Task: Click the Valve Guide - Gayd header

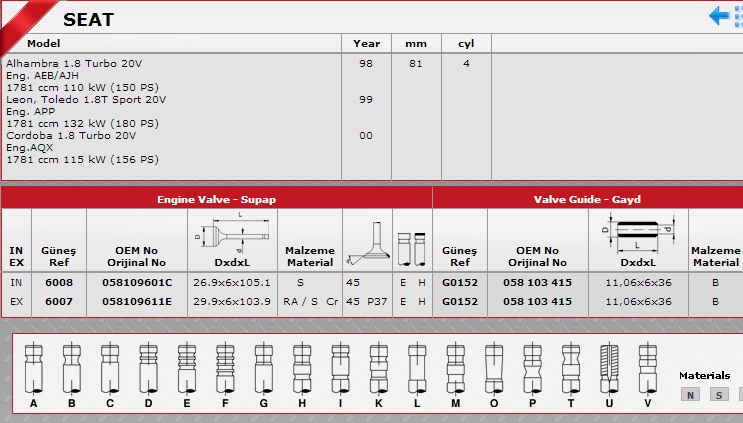Action: click(588, 199)
